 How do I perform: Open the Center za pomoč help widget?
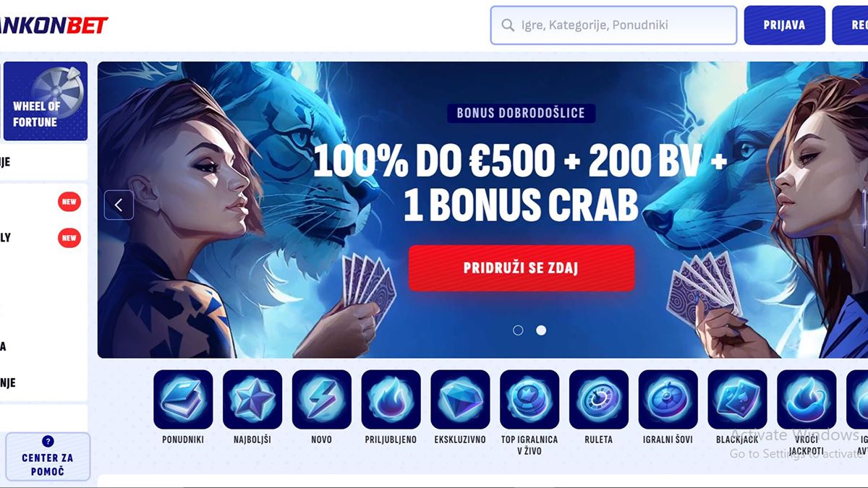(48, 457)
